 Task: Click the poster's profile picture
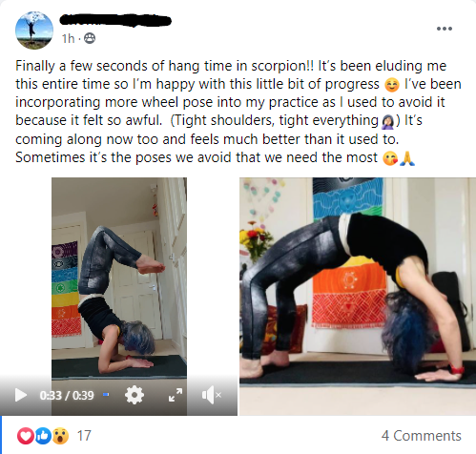pos(34,31)
